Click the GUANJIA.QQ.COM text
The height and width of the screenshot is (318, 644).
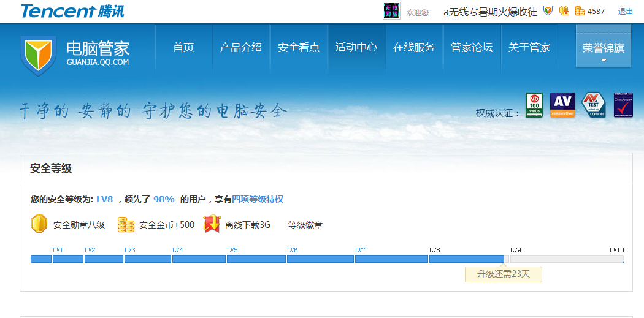[x=98, y=62]
